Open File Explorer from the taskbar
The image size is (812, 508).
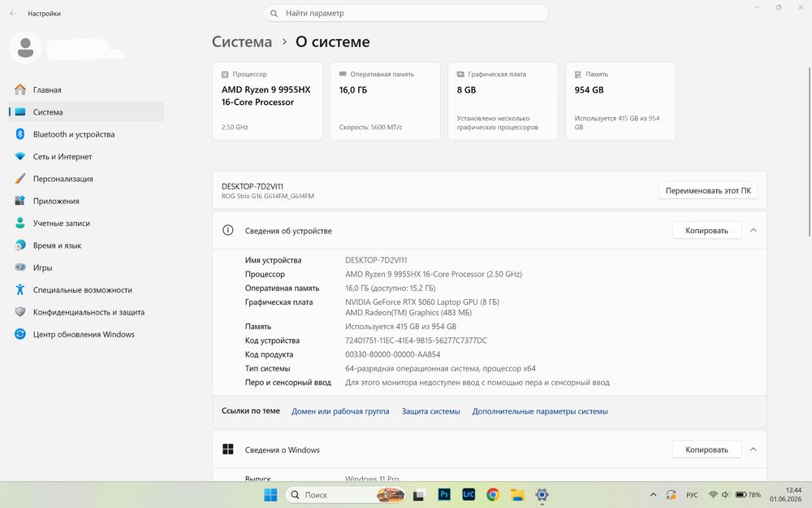point(517,494)
